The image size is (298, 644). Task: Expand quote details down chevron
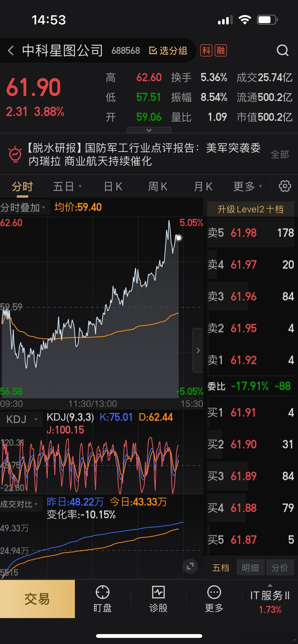149,130
